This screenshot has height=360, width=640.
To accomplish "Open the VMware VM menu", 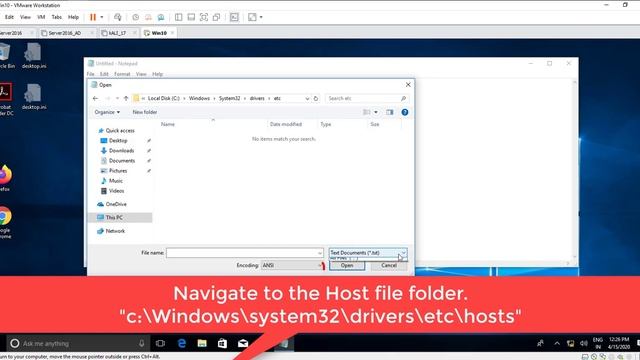I will click(x=41, y=17).
